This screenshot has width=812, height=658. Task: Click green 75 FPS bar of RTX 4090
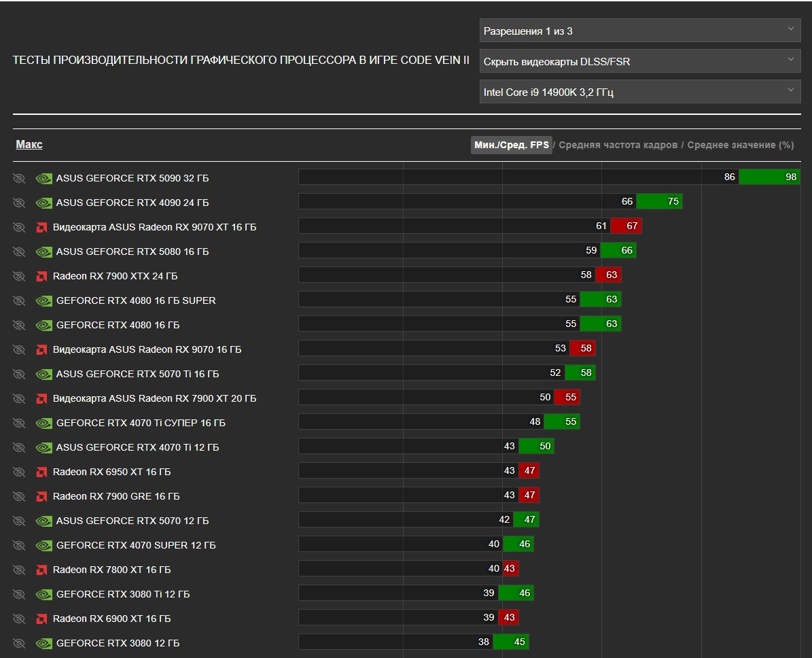(x=659, y=201)
